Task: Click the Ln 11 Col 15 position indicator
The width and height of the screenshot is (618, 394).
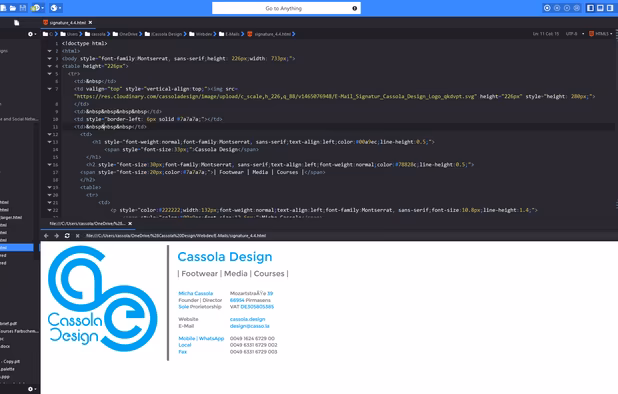Action: coord(545,34)
